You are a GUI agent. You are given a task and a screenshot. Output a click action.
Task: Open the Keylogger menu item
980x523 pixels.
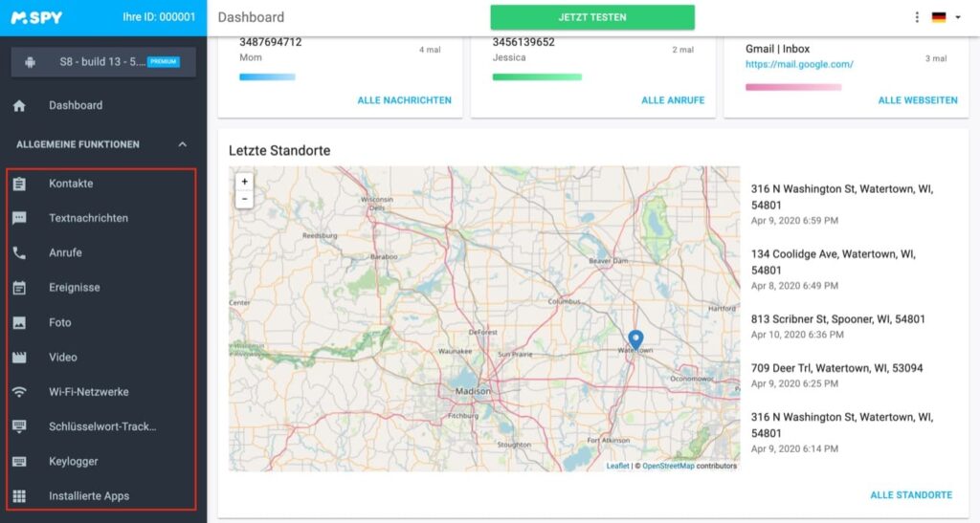coord(74,462)
